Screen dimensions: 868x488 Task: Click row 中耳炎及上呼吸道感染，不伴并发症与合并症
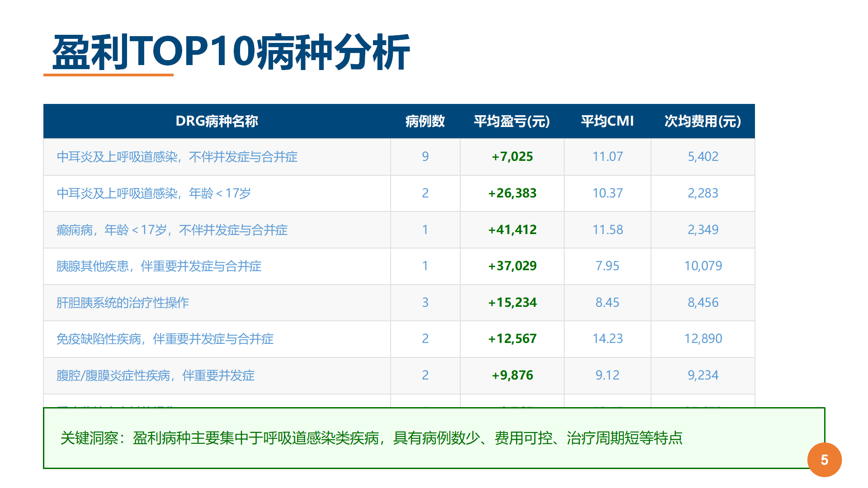point(399,157)
